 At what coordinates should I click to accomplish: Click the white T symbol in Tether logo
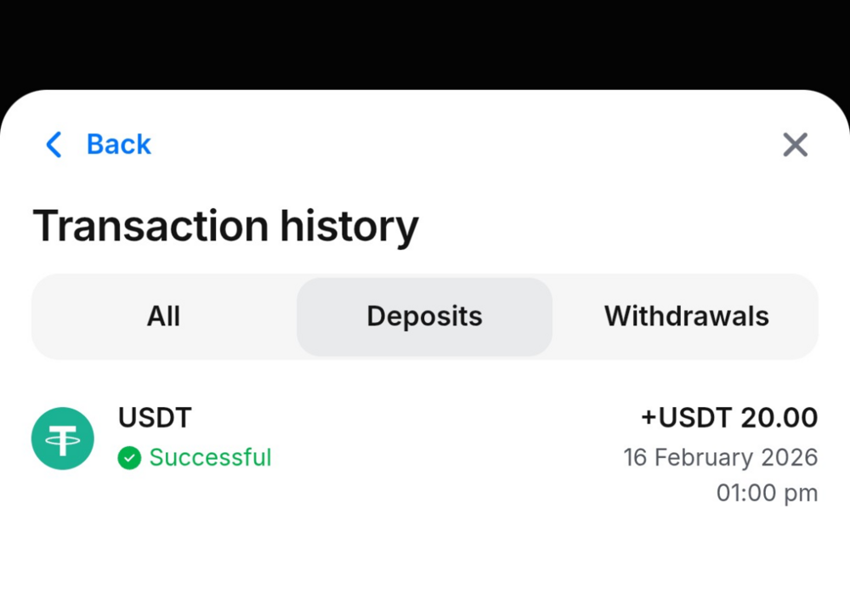point(63,439)
